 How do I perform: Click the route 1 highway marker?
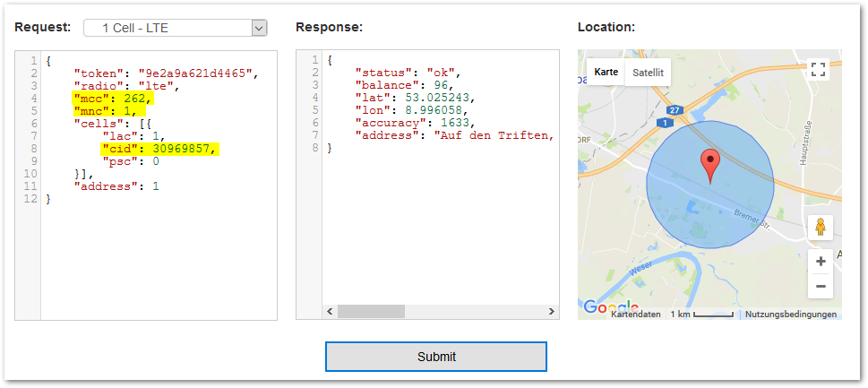pyautogui.click(x=664, y=123)
